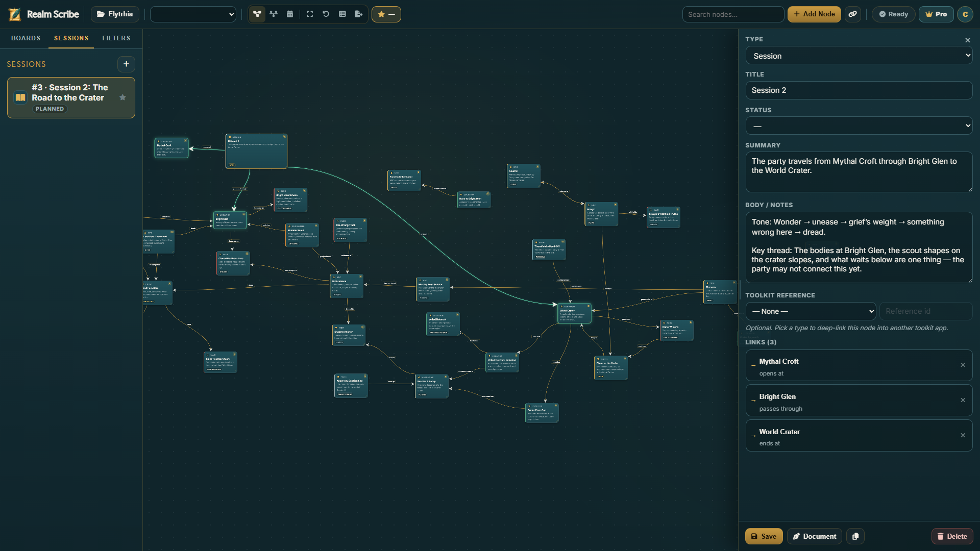980x551 pixels.
Task: Open the Type dropdown showing Session
Action: click(859, 56)
